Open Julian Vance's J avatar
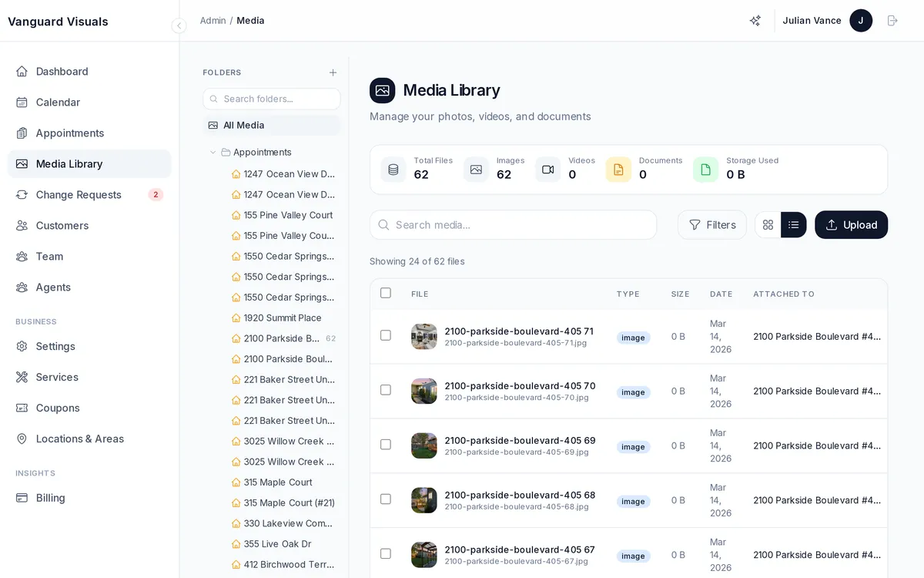 860,21
